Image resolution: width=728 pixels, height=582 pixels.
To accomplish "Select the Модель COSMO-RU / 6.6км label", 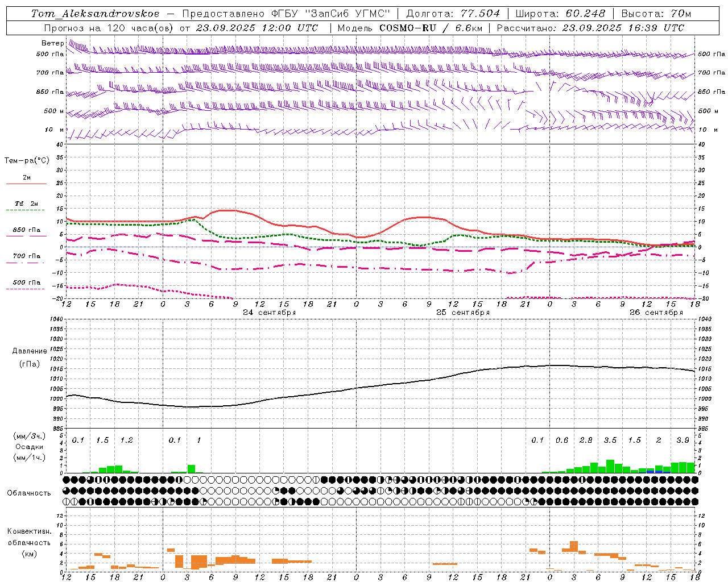I will point(410,28).
